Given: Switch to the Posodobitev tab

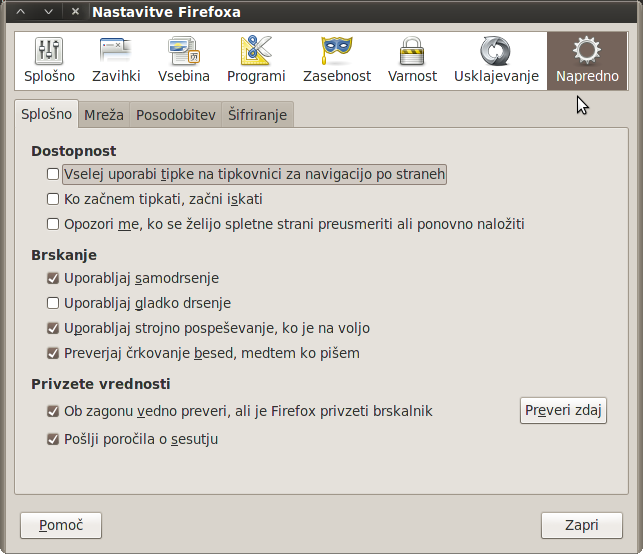Looking at the screenshot, I should click(176, 115).
